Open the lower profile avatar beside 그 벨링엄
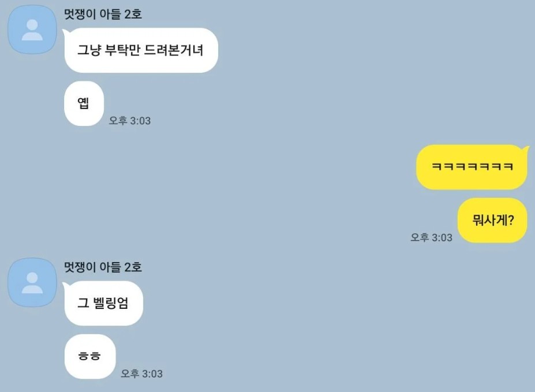This screenshot has width=535, height=392. [x=32, y=282]
